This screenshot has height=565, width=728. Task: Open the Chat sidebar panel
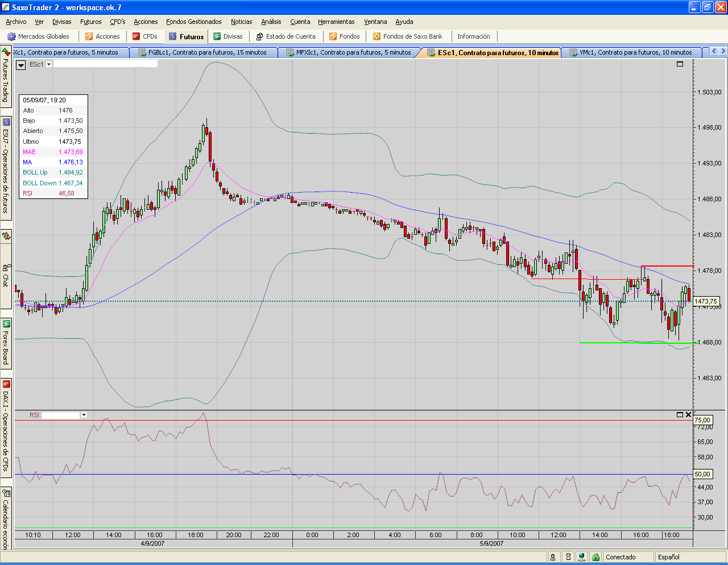point(6,276)
